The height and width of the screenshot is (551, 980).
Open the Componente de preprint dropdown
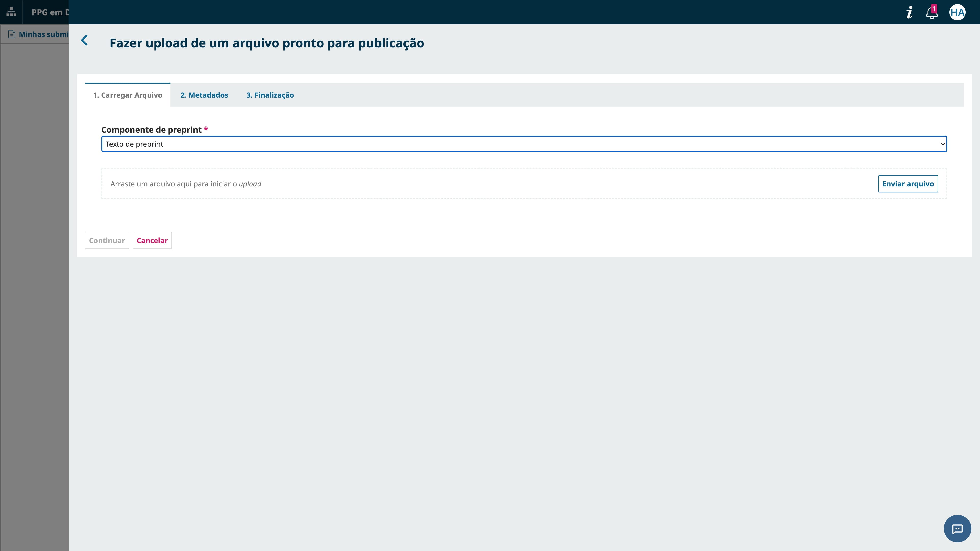[x=524, y=144]
